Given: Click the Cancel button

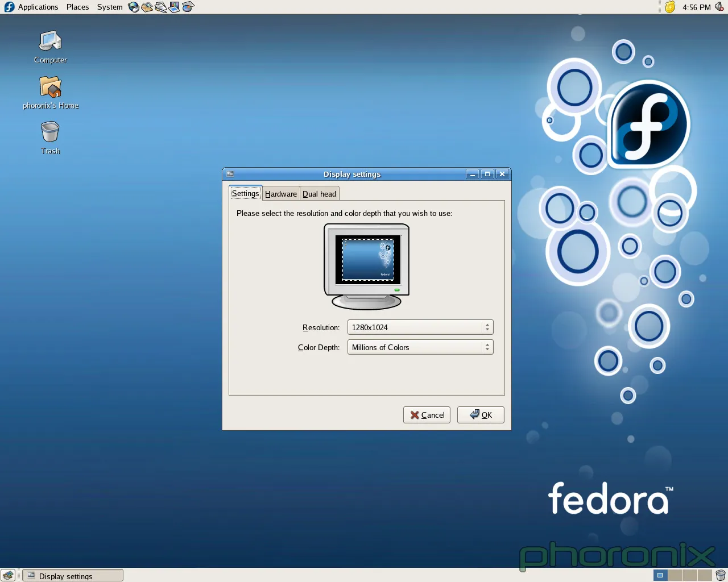Looking at the screenshot, I should 427,415.
